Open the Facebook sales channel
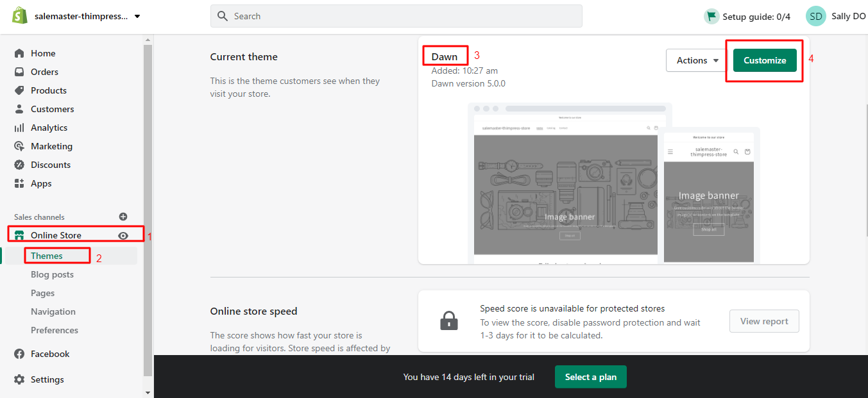Image resolution: width=868 pixels, height=398 pixels. click(49, 353)
